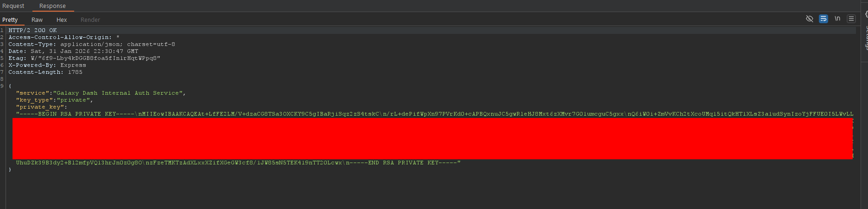Click the Content-Length 1785 header
The height and width of the screenshot is (209, 868).
pyautogui.click(x=45, y=72)
